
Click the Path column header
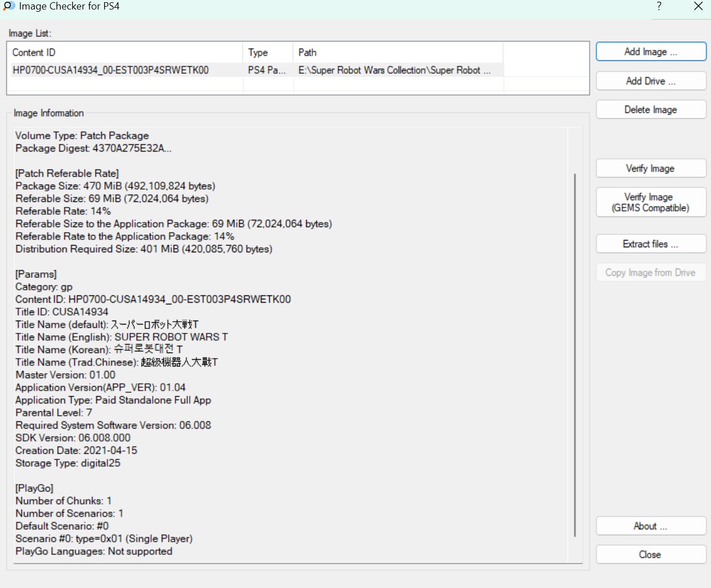pos(397,53)
